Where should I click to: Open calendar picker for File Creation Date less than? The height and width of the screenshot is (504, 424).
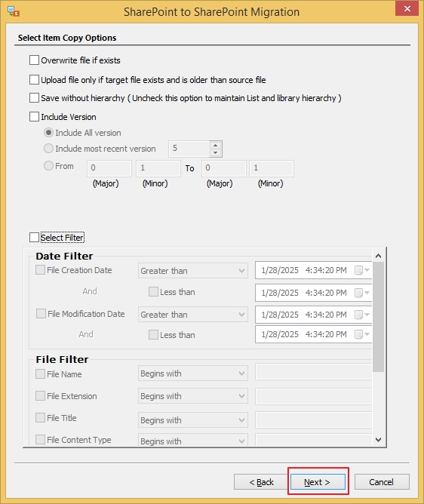click(362, 293)
